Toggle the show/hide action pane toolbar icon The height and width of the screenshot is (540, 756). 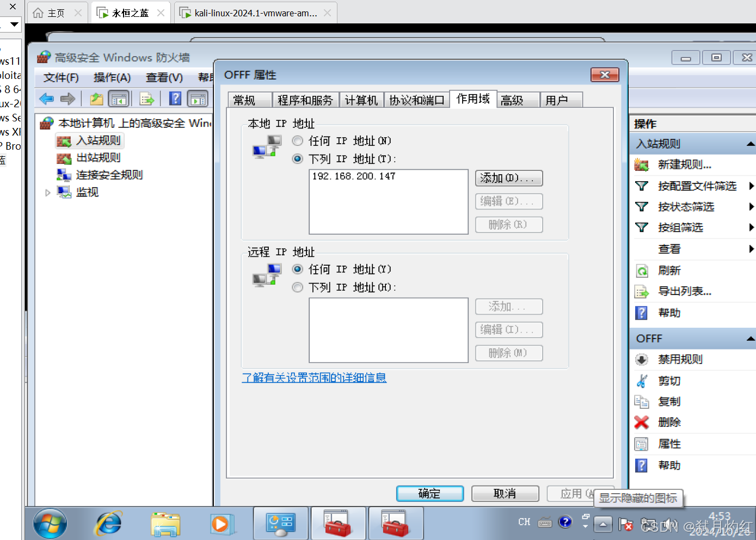[198, 99]
